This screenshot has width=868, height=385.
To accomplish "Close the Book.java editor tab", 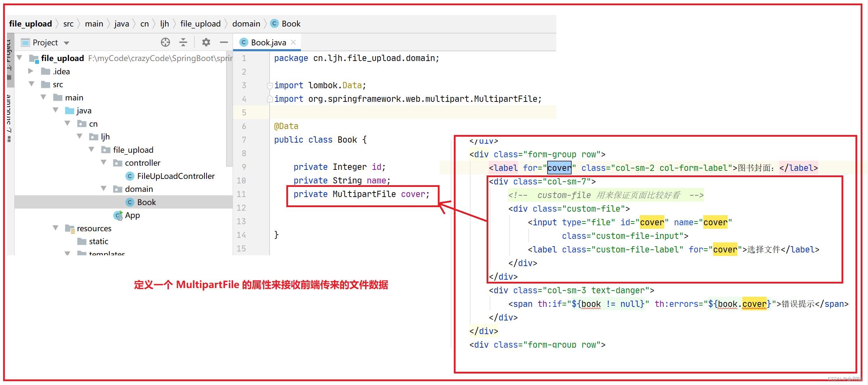I will [293, 42].
